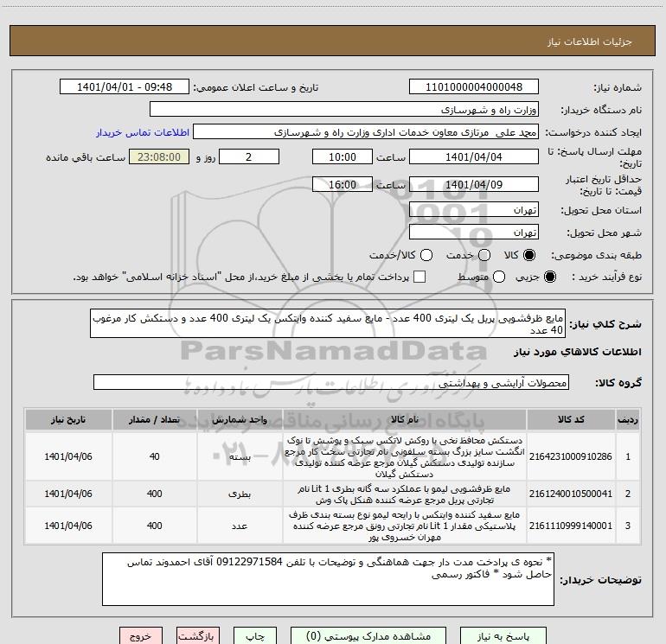Click date 1401/04/06 in the وایتکس row
This screenshot has width=666, height=644.
[x=68, y=526]
